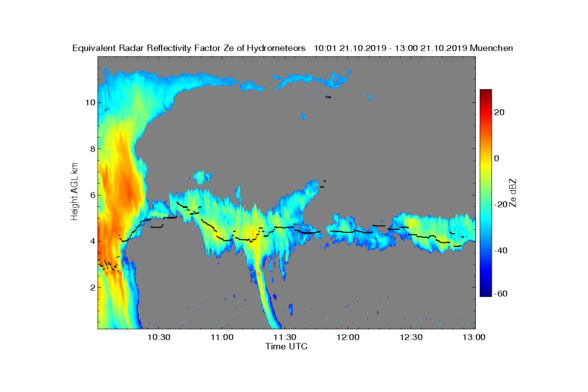Click the 13:00 time tick label
The width and height of the screenshot is (588, 392).
click(x=474, y=337)
